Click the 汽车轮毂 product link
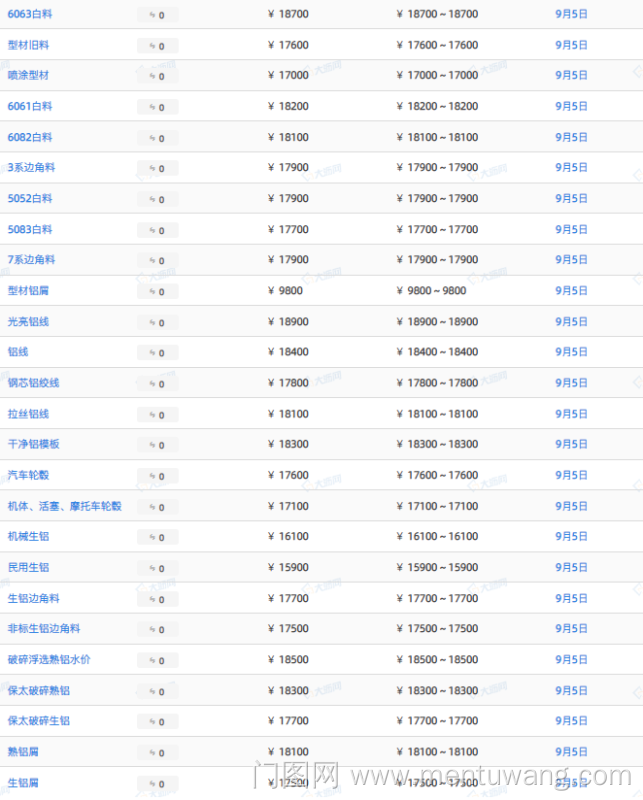The image size is (643, 800). tap(28, 475)
